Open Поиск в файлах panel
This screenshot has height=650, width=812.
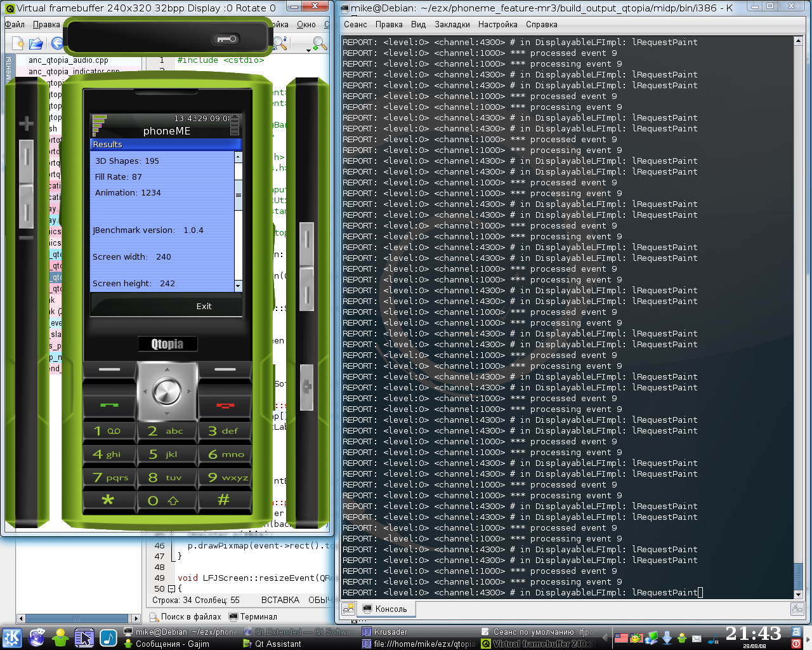coord(186,616)
